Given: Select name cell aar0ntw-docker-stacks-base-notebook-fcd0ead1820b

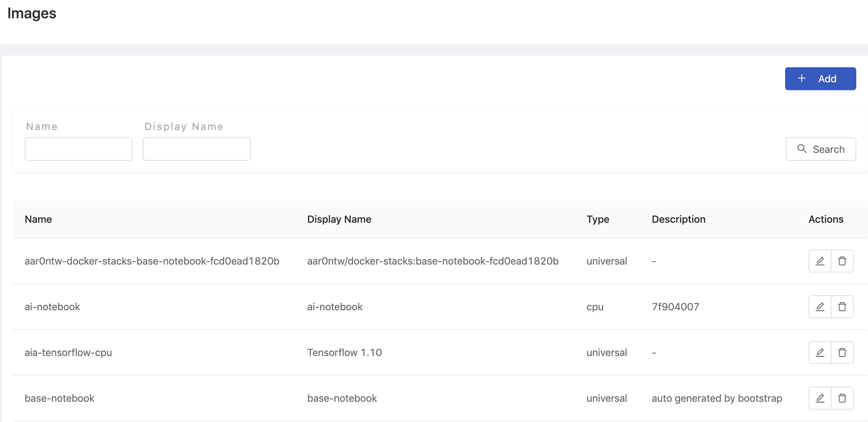Looking at the screenshot, I should (152, 261).
